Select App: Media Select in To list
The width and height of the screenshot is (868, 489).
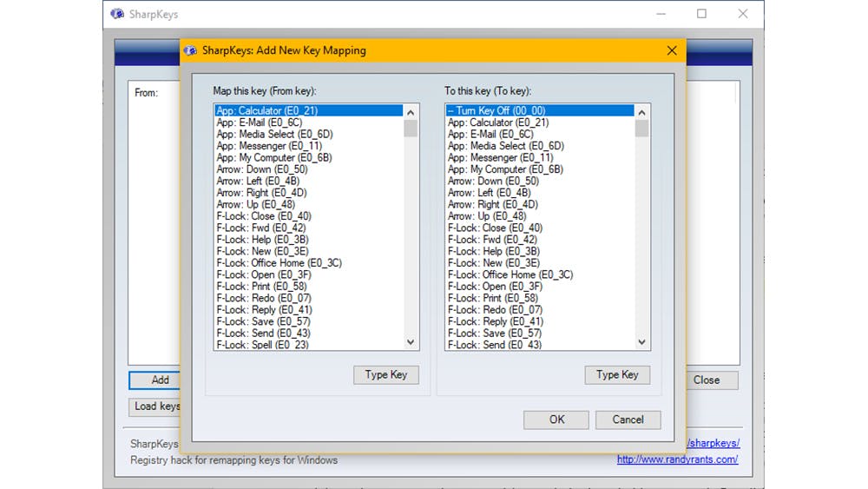click(x=540, y=146)
